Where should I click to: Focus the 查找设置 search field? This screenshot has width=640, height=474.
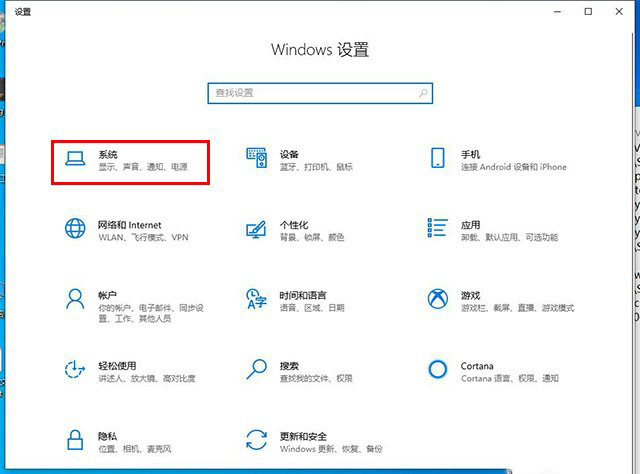click(x=320, y=93)
